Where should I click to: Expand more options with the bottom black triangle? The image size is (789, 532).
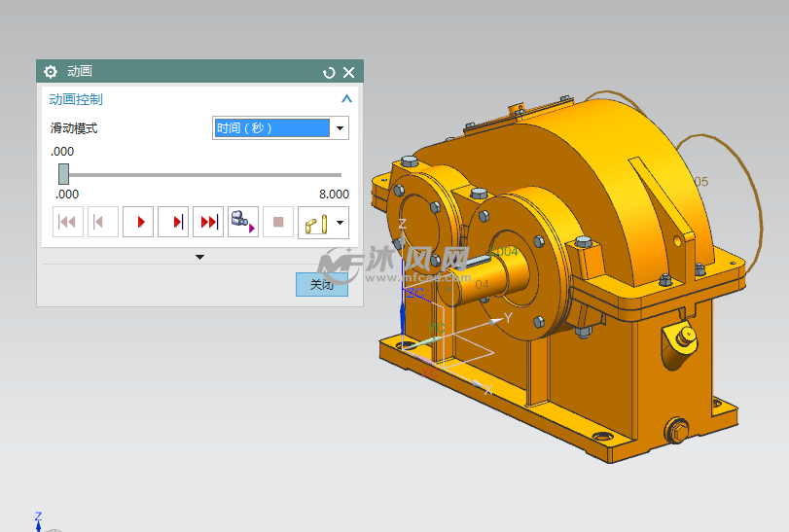(200, 257)
